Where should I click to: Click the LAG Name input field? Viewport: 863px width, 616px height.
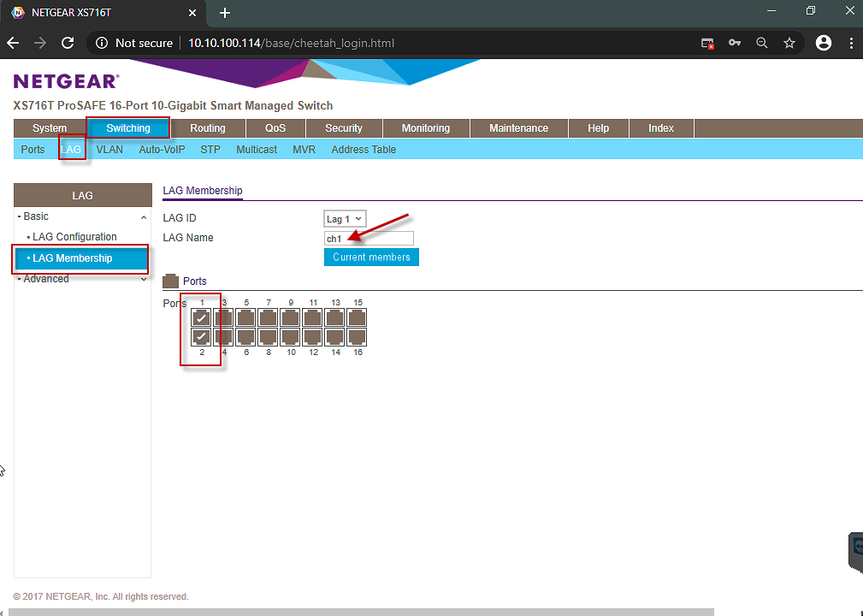[x=369, y=239]
